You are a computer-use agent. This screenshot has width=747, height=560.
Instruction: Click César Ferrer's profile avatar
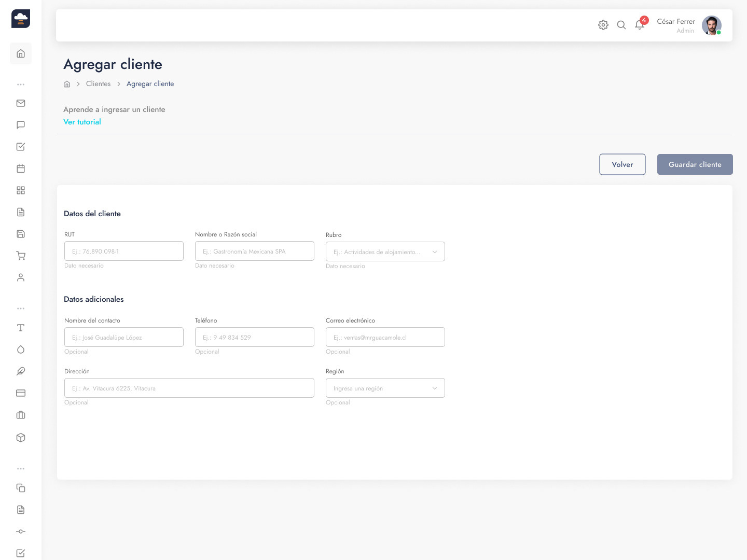point(712,25)
